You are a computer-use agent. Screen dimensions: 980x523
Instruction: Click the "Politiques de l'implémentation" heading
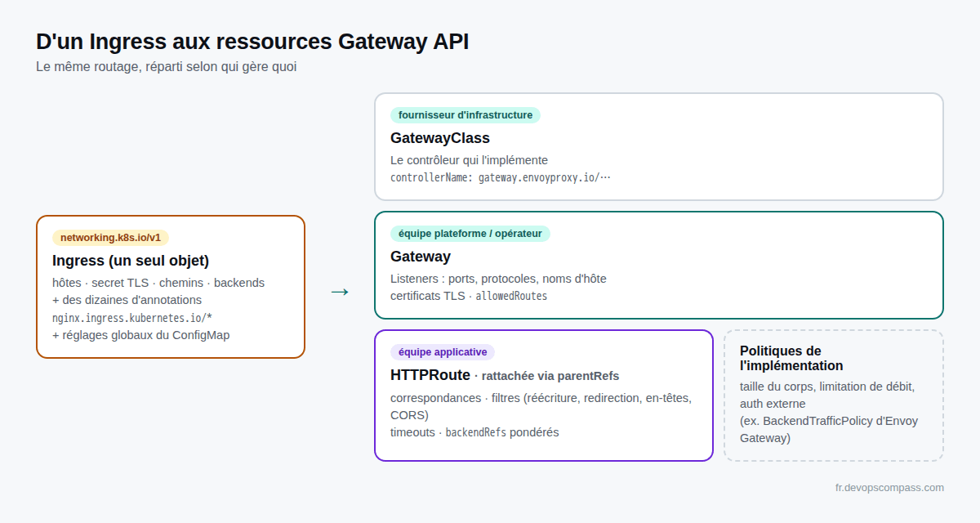click(791, 358)
